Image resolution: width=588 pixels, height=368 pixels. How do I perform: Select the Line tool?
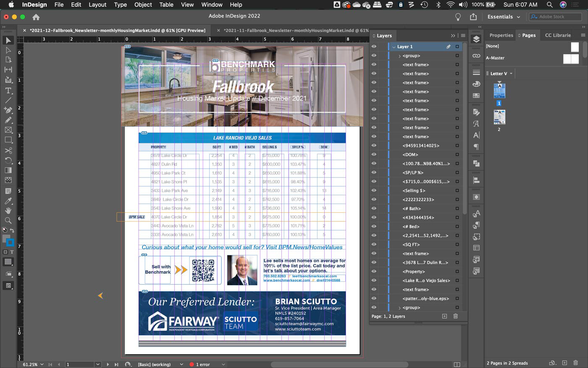[x=8, y=100]
